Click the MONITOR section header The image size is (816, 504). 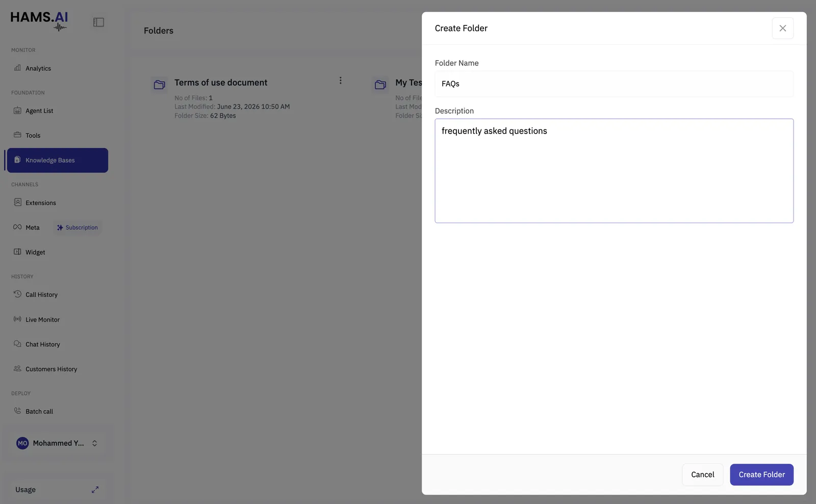(23, 50)
